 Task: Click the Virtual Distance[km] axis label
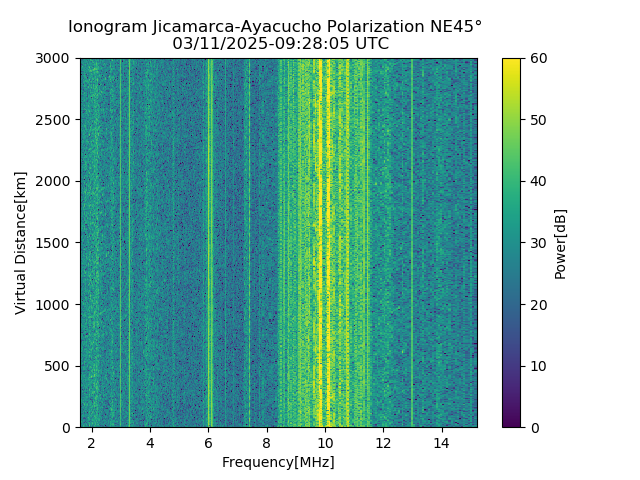coord(20,243)
